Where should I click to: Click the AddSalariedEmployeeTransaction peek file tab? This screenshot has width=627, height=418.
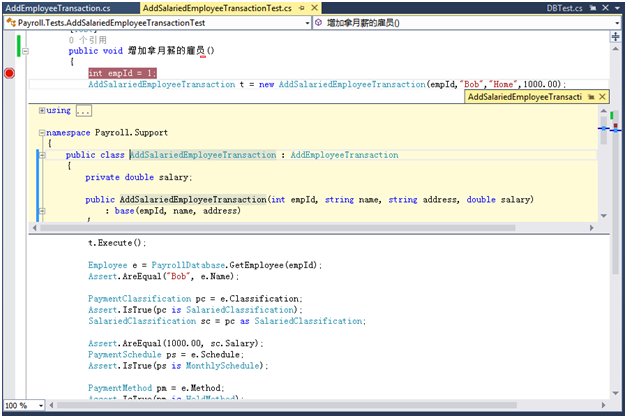(x=524, y=96)
